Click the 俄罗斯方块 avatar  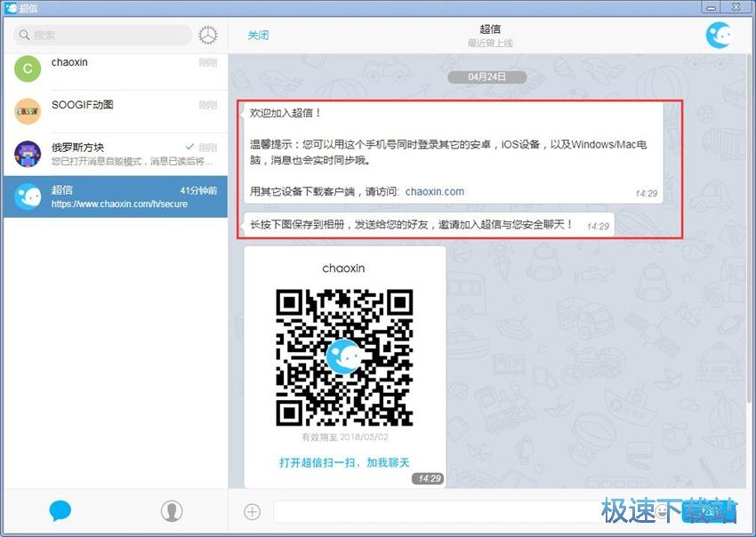point(28,154)
